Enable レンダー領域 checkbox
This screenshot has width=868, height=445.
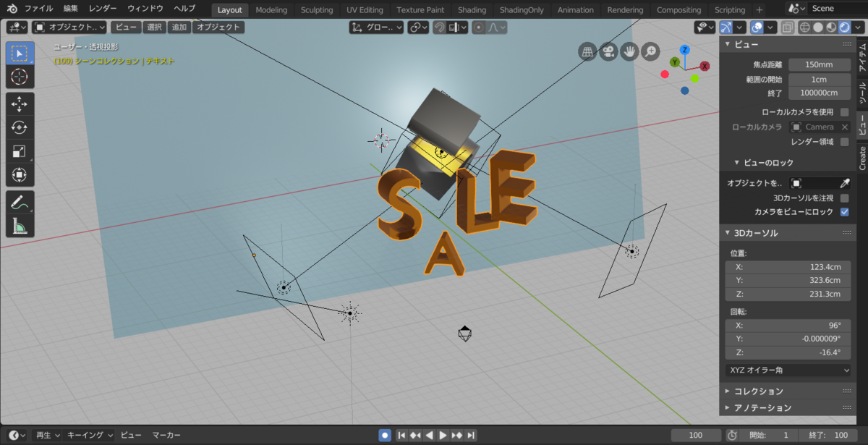(x=844, y=142)
